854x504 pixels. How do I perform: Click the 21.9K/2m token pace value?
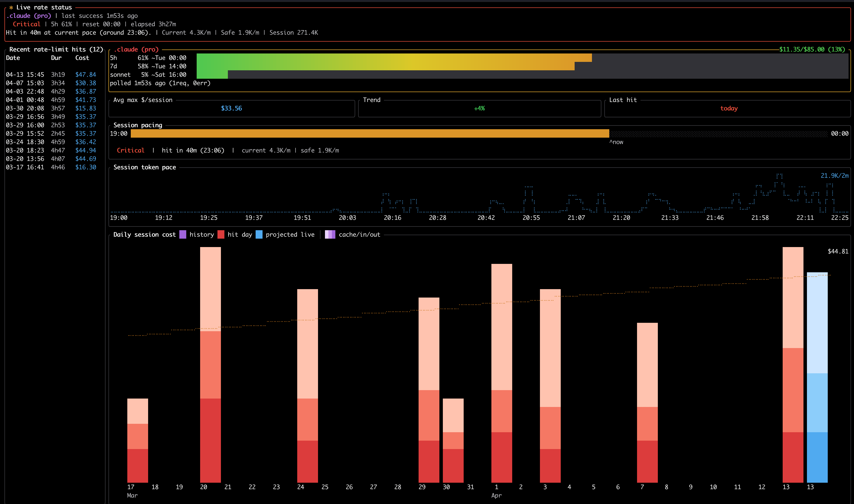835,176
